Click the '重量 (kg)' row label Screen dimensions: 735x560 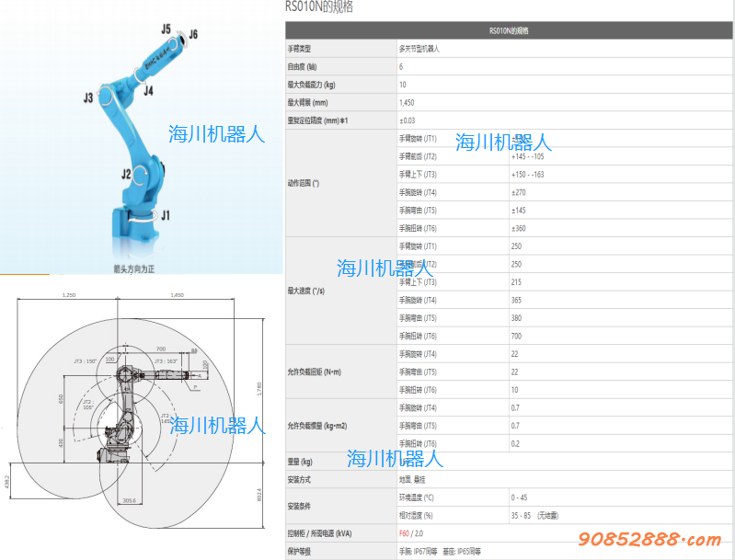[300, 462]
